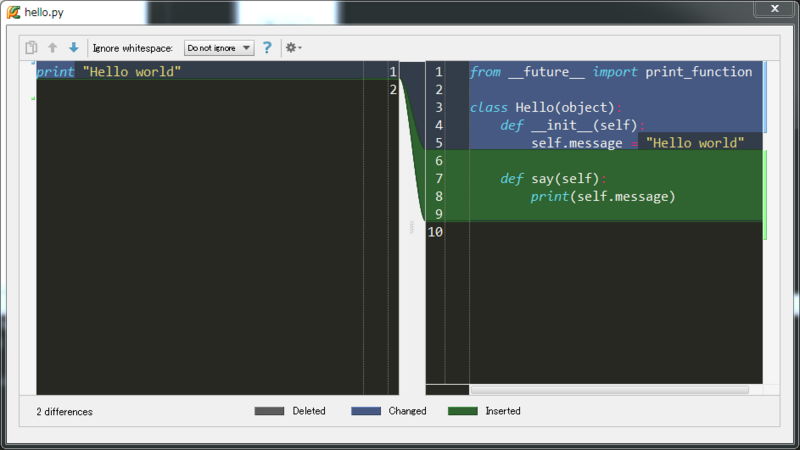
Task: Click the PyCharm icon in title bar
Action: click(x=14, y=12)
